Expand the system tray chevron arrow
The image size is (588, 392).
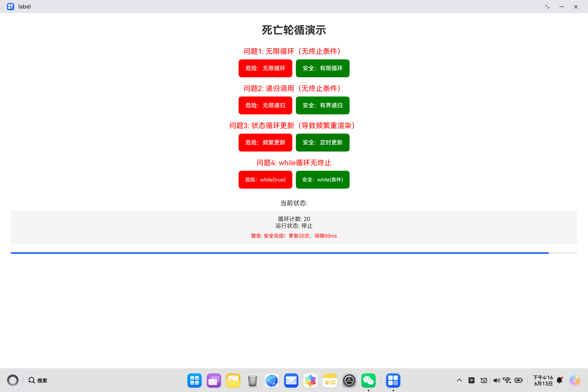459,380
